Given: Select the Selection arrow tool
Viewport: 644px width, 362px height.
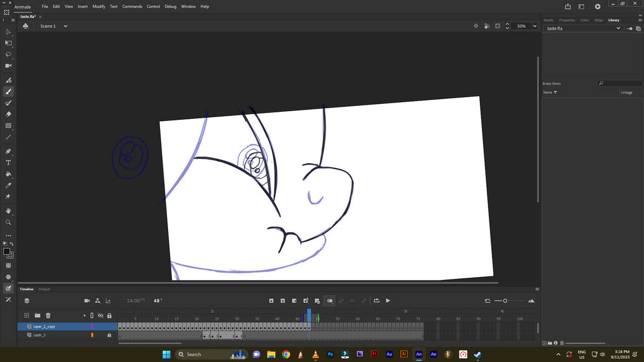Looking at the screenshot, I should (x=8, y=32).
